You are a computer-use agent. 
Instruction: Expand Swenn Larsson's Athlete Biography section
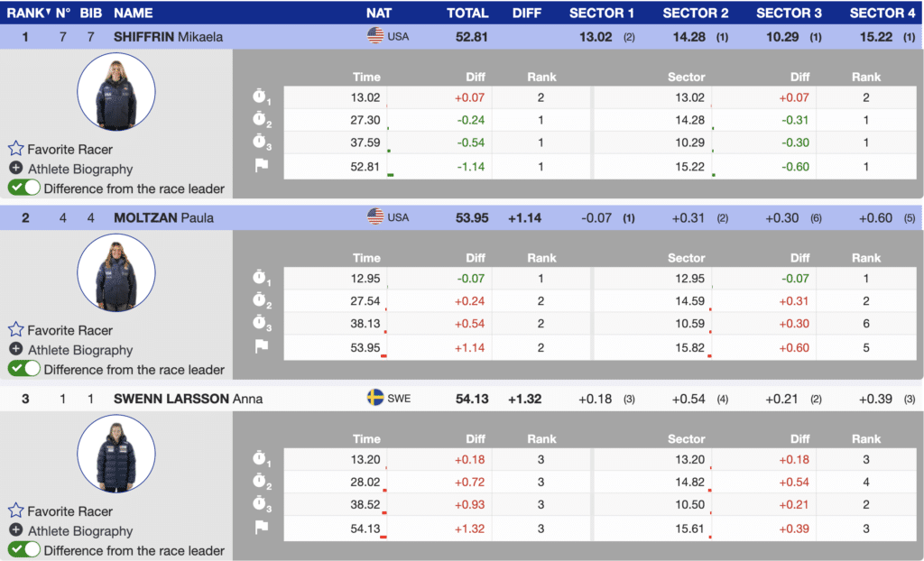tap(15, 531)
